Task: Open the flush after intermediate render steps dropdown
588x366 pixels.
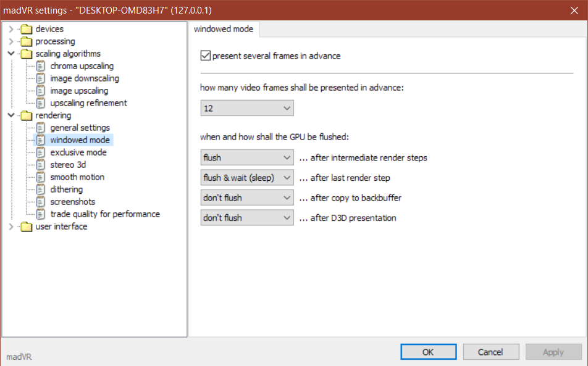Action: click(x=247, y=158)
